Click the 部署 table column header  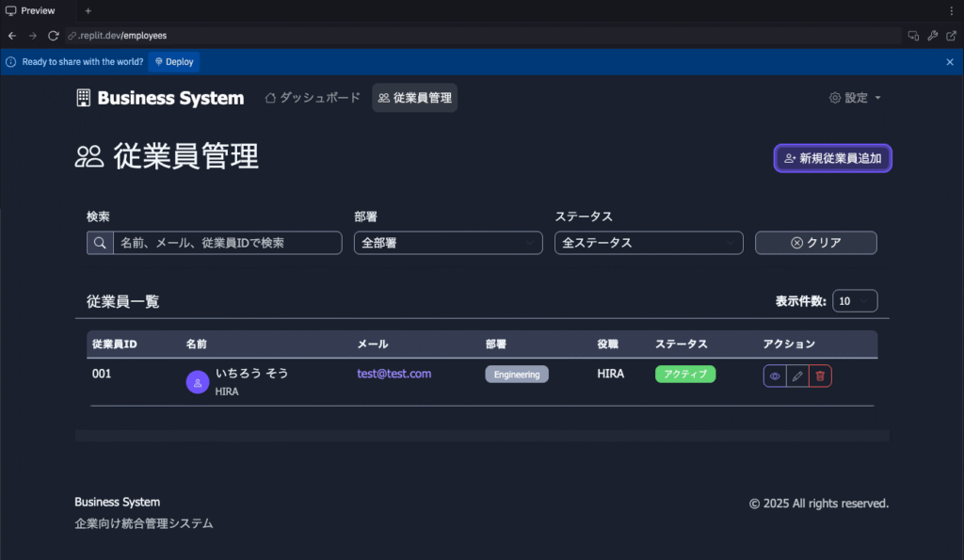pos(495,344)
